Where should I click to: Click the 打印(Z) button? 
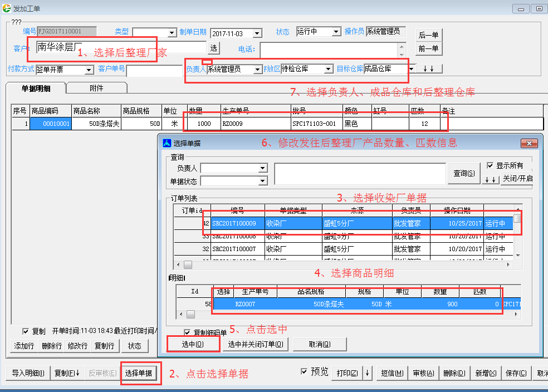[x=347, y=373]
